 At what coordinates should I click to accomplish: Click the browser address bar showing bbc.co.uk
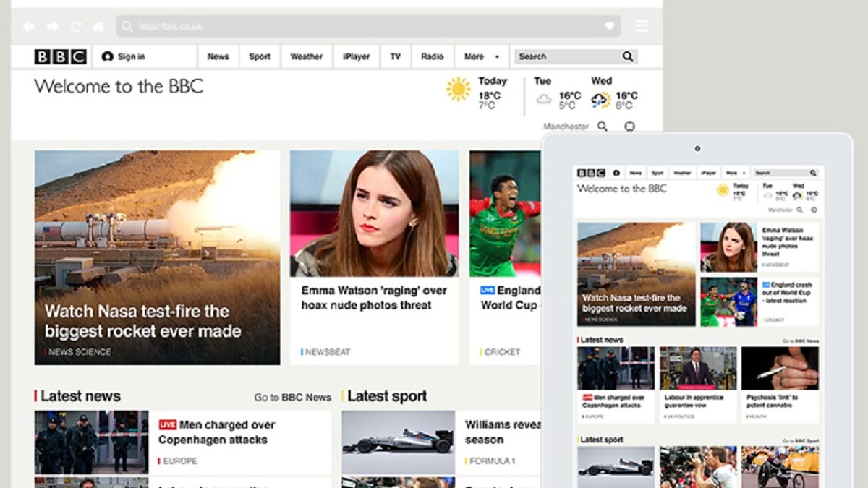click(368, 27)
